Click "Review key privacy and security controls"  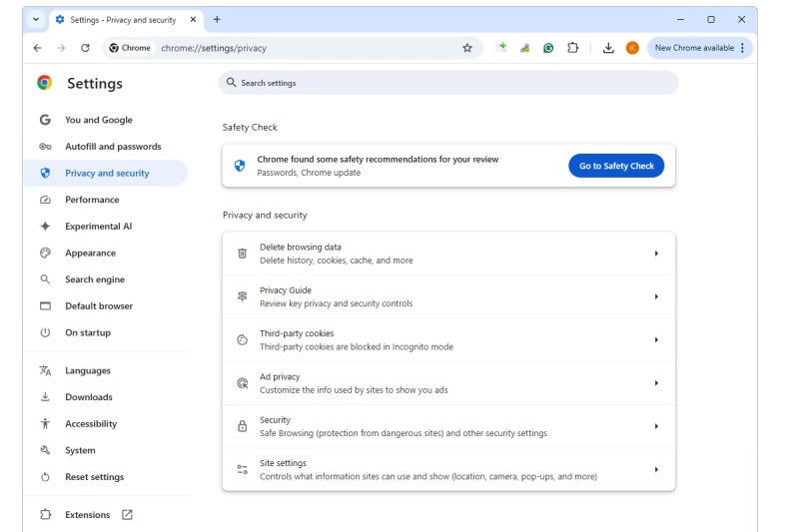(x=337, y=303)
